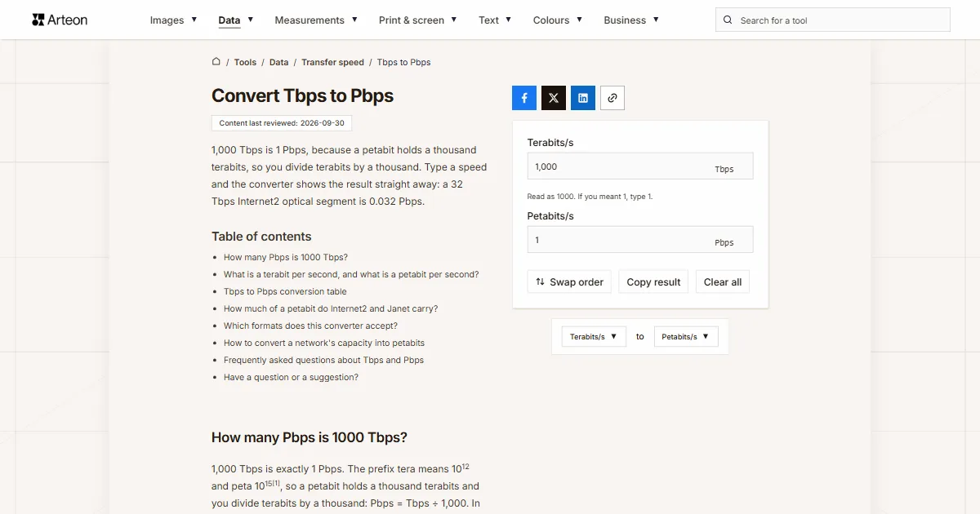Click the search magnifier icon
Screen dimensions: 980x514
coord(728,20)
